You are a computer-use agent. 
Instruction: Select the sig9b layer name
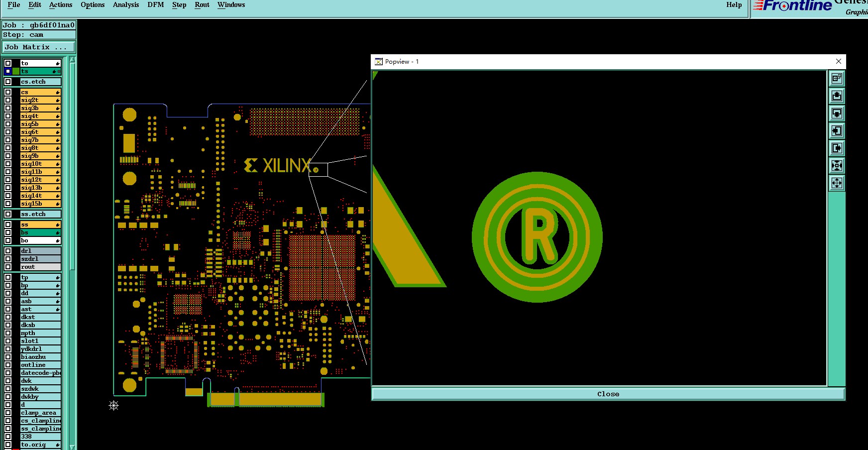coord(40,156)
